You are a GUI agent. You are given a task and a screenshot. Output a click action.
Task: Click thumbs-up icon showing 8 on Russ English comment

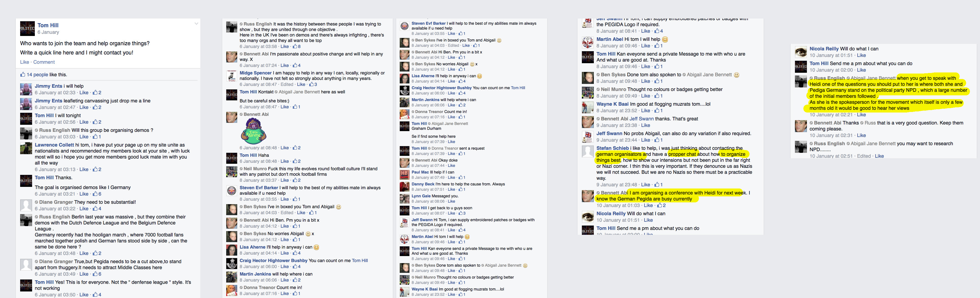[296, 46]
